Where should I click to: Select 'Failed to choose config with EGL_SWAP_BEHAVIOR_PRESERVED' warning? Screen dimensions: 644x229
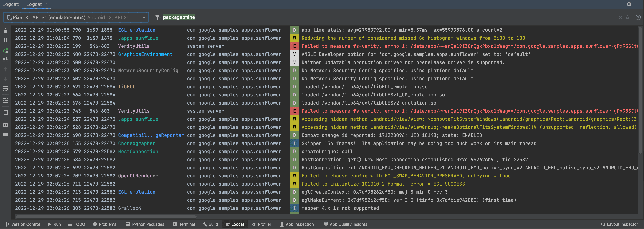[412, 176]
